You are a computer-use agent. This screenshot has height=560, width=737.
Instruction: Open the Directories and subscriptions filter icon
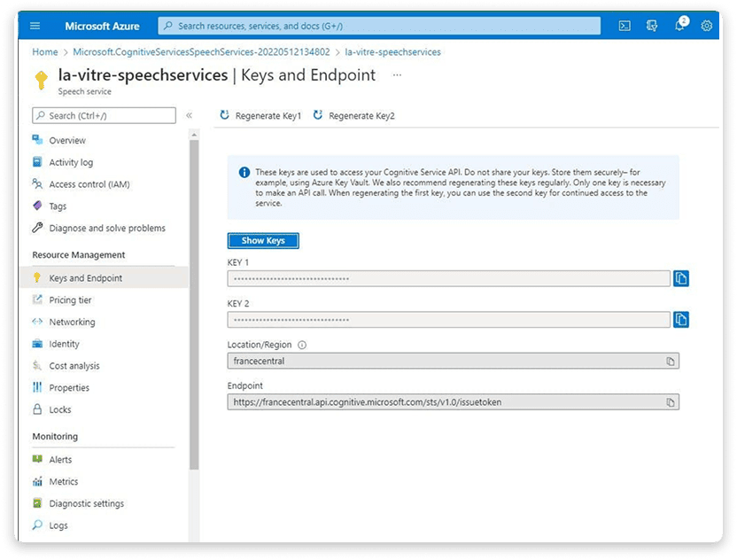[651, 26]
